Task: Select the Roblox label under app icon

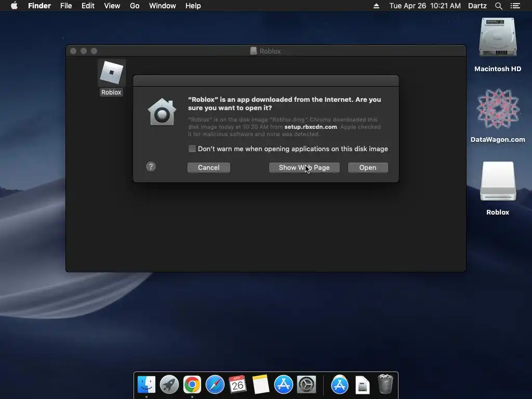Action: point(111,92)
